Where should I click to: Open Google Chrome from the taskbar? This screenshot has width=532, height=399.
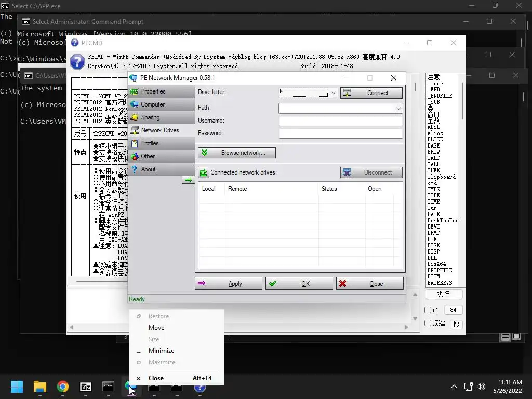pyautogui.click(x=63, y=387)
